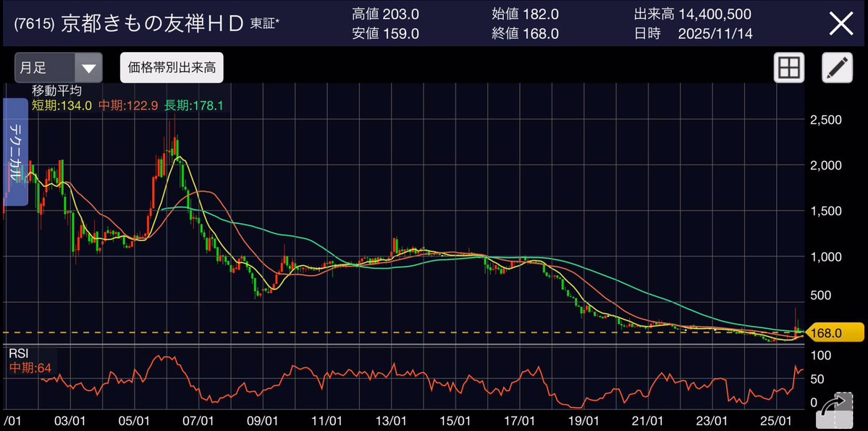Click the 短期:134.0 moving average value

coord(62,105)
